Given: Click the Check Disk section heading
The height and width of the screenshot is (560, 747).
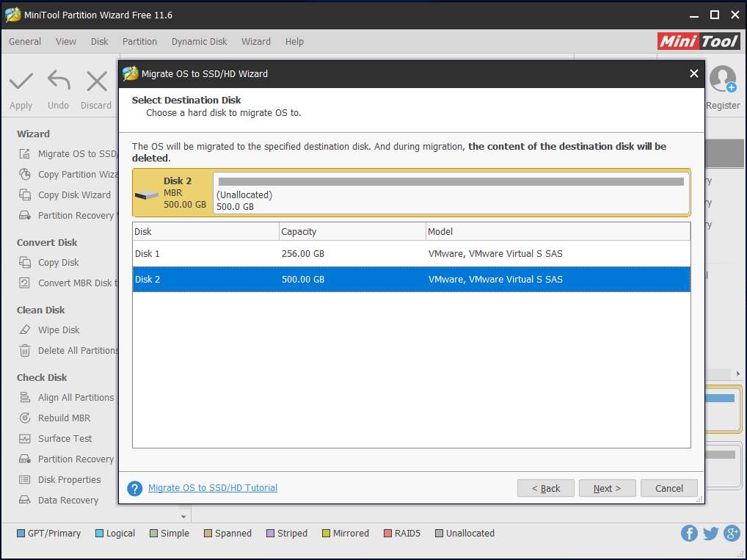Looking at the screenshot, I should (42, 377).
